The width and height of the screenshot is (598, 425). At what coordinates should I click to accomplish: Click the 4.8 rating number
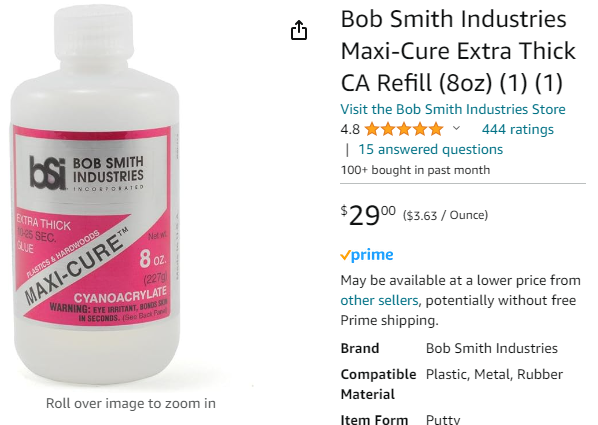coord(350,130)
